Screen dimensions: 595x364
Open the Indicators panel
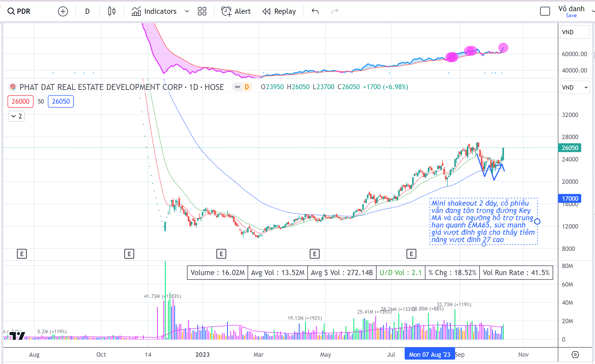(154, 11)
